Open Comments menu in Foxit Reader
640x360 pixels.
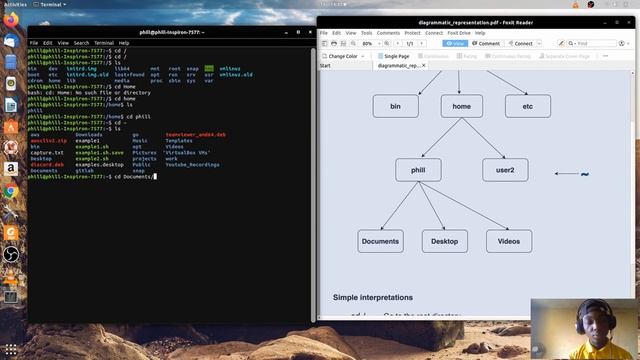click(x=388, y=33)
